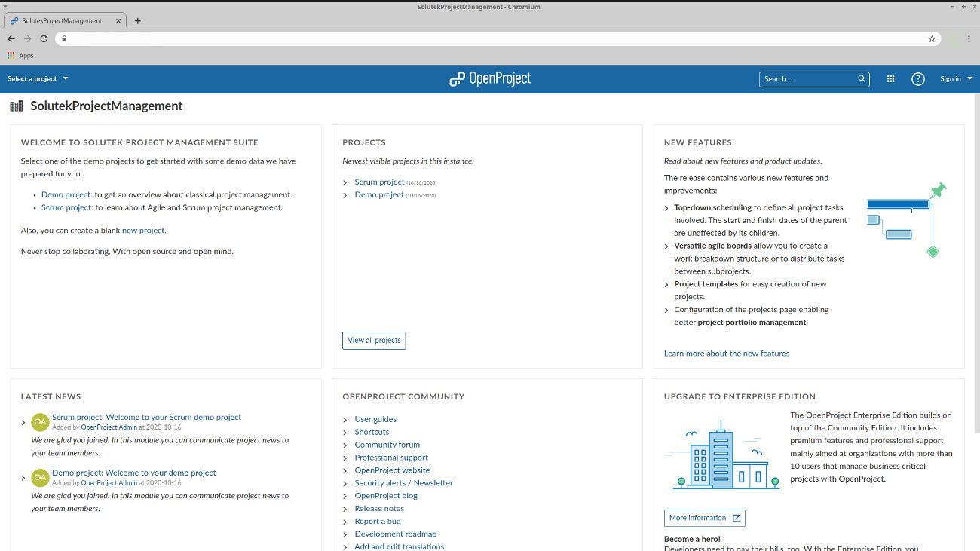The image size is (980, 551).
Task: Click OpenProject Admin author of the Demo news
Action: pyautogui.click(x=109, y=483)
